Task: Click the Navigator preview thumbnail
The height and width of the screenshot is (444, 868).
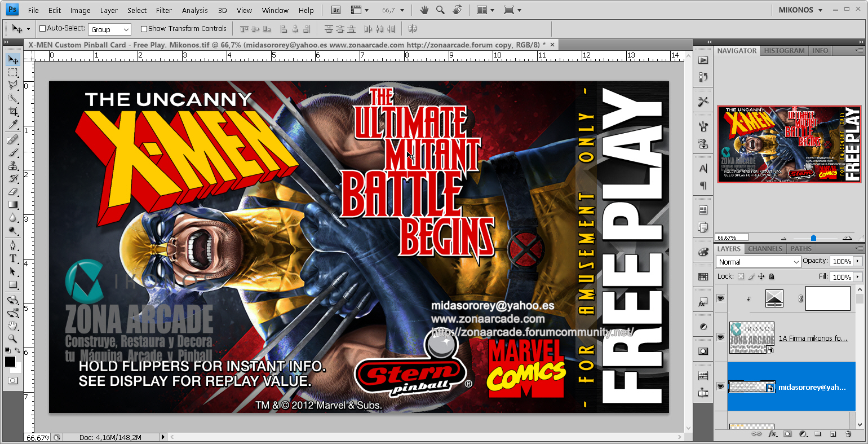Action: coord(789,144)
